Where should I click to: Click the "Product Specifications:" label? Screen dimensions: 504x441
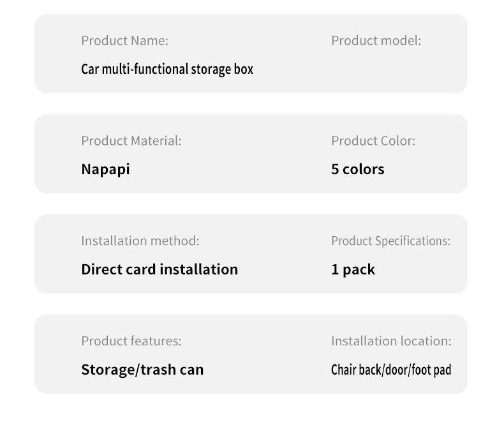pos(390,241)
